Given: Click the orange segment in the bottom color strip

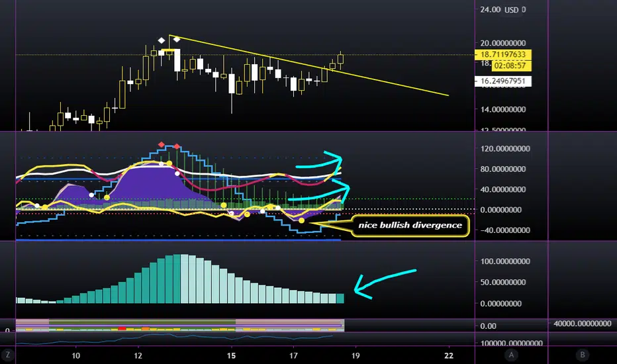Looking at the screenshot, I should 146,328.
